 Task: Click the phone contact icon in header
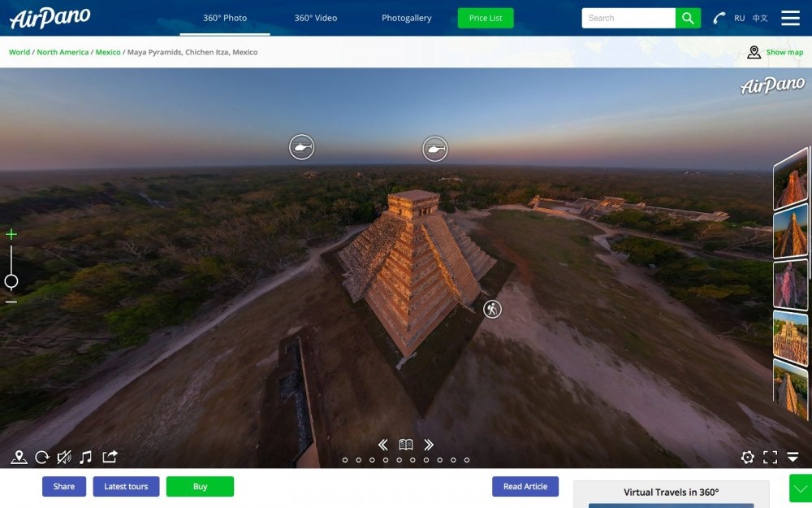click(x=719, y=18)
